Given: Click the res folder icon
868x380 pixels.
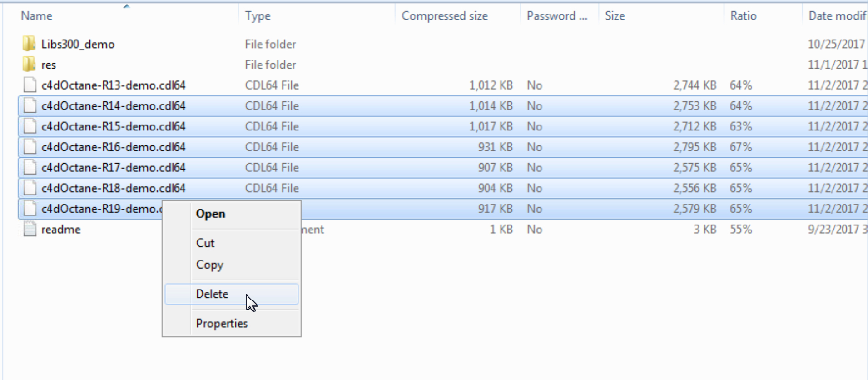Looking at the screenshot, I should click(x=29, y=65).
